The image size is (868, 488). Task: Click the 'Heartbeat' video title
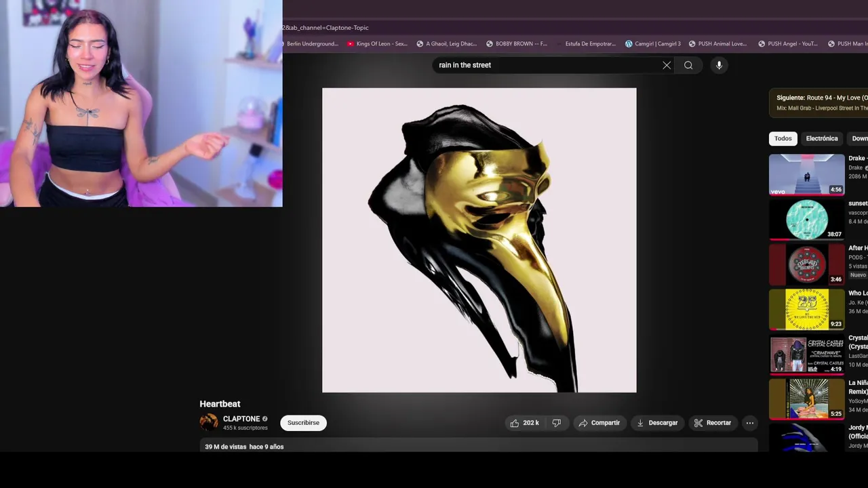[x=220, y=404]
